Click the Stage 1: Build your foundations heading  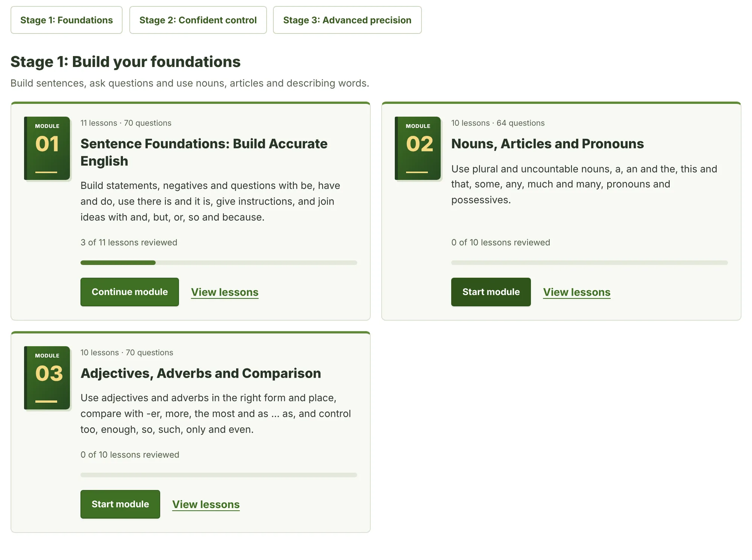[126, 62]
